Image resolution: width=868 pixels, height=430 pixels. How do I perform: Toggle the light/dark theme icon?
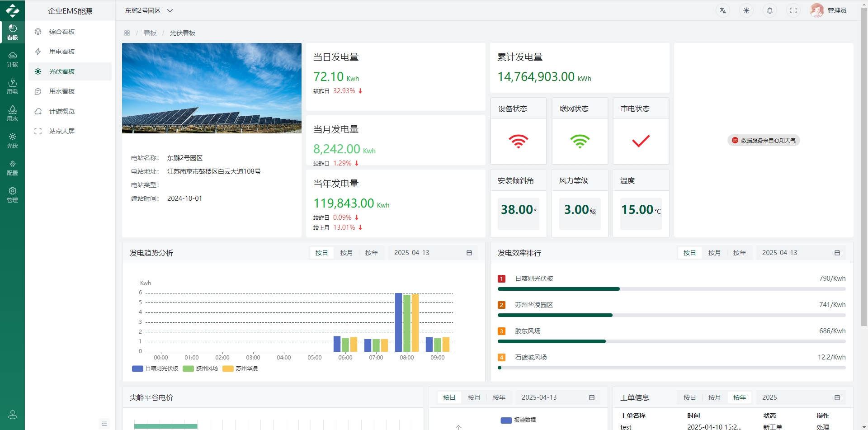tap(746, 10)
